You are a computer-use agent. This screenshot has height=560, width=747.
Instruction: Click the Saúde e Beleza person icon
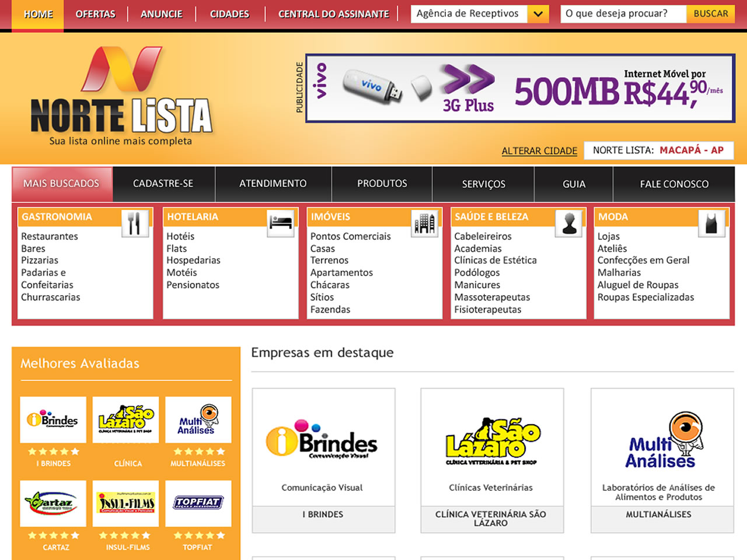click(x=569, y=223)
